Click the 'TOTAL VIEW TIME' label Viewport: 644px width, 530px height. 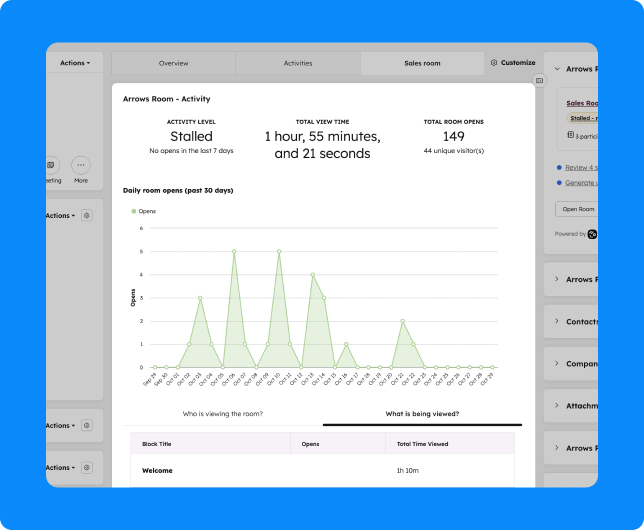[322, 122]
